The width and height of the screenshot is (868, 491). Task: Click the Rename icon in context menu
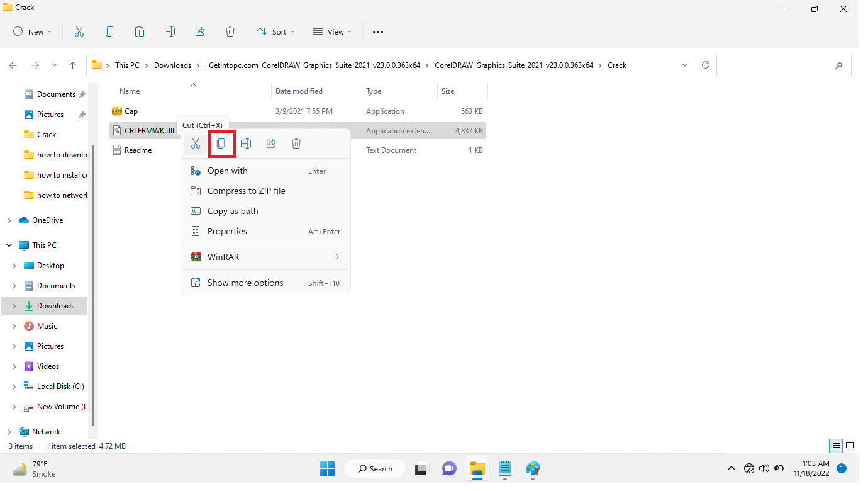click(x=246, y=144)
